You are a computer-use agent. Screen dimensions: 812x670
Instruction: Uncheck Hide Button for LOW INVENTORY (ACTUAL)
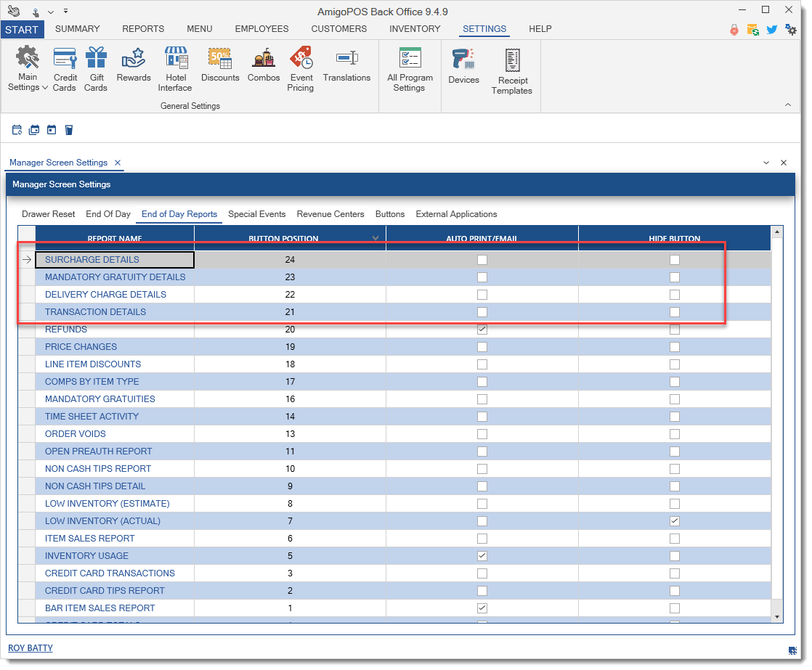675,521
